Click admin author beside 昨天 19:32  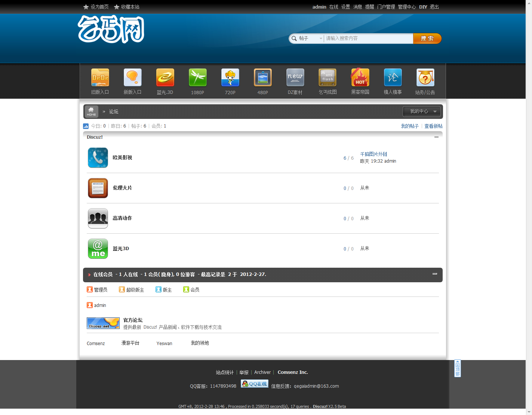tap(390, 161)
